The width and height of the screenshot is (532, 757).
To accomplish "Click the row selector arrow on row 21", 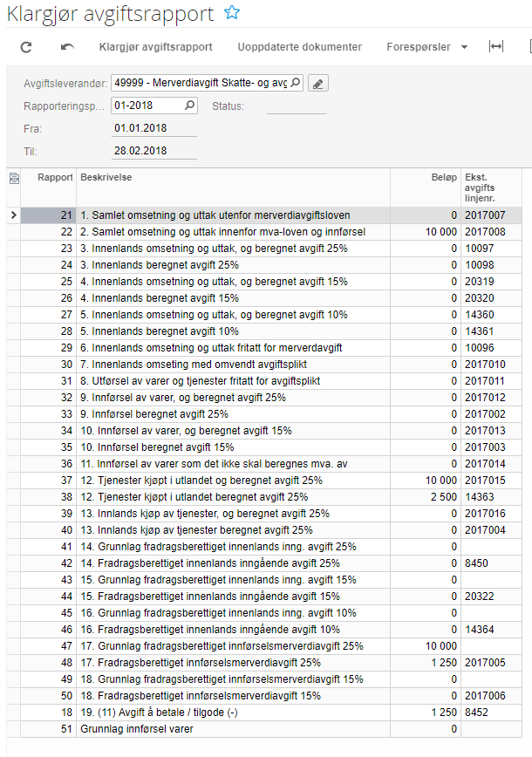I will pos(12,215).
